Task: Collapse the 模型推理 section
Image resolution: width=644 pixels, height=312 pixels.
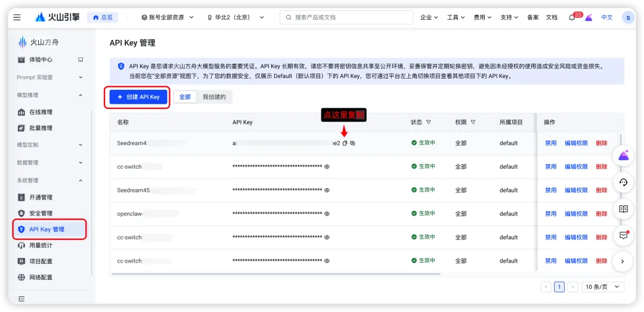Action: [x=49, y=95]
